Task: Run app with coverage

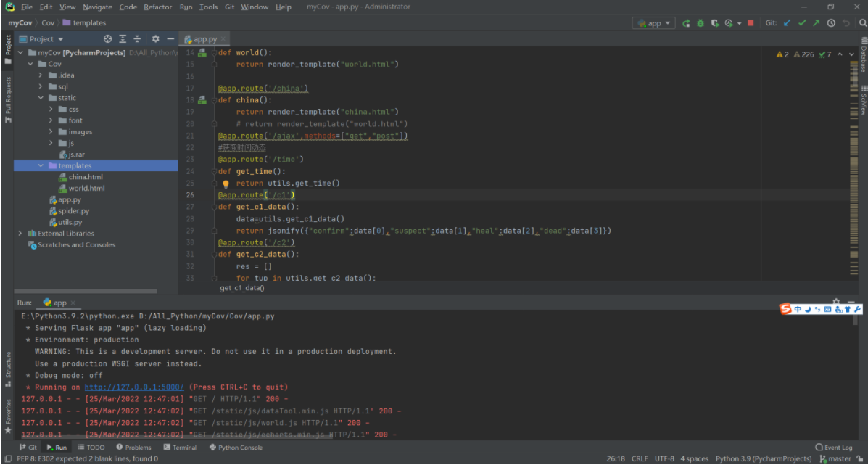Action: tap(714, 22)
